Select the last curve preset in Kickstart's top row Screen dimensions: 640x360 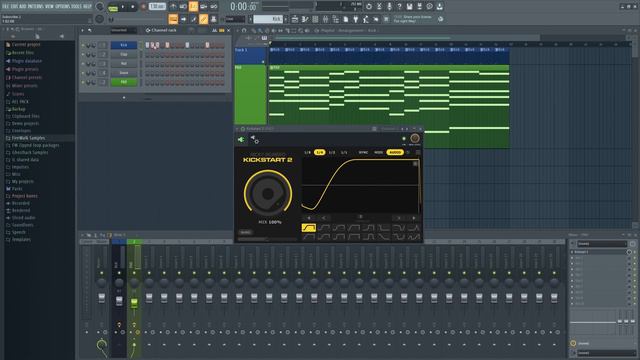click(x=413, y=228)
